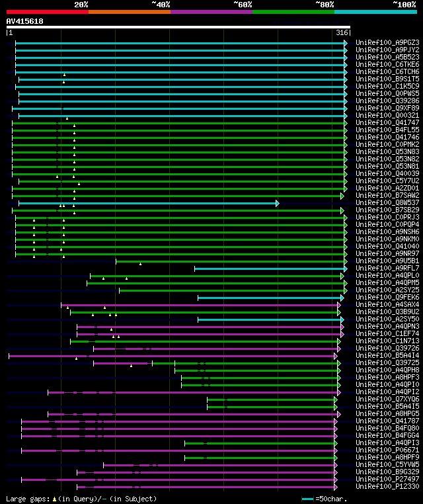Click the query end position 316 label
This screenshot has width=423, height=504.
[x=342, y=32]
